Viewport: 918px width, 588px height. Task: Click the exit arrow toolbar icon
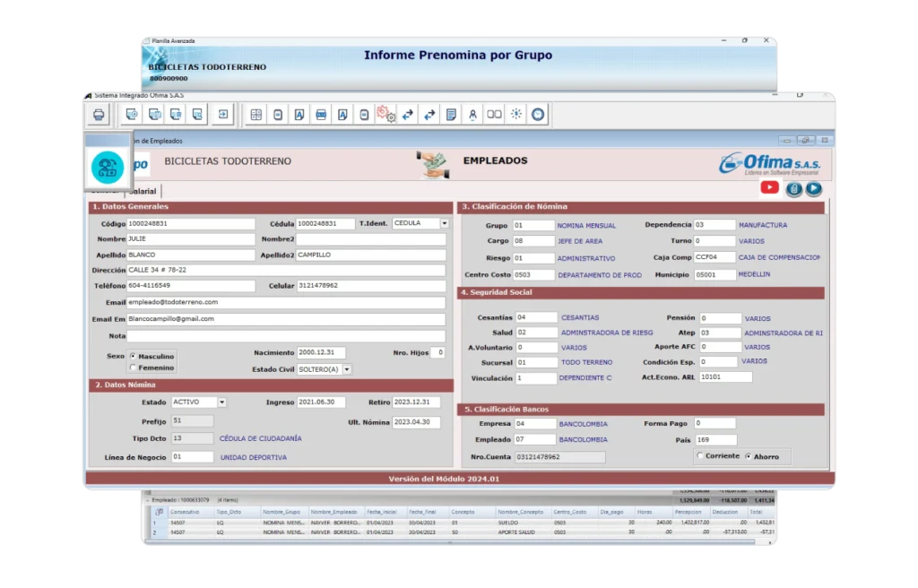pos(223,114)
